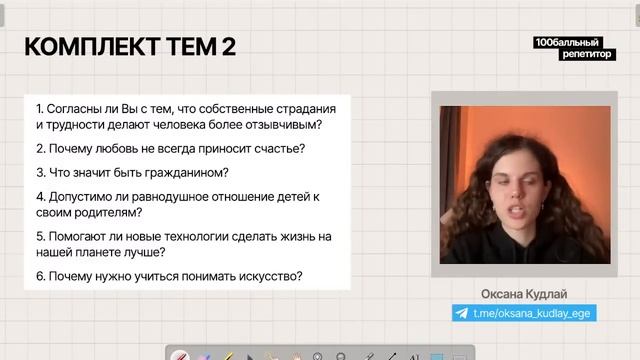Click the blue Capture area tool
The image size is (640, 360).
tap(436, 357)
